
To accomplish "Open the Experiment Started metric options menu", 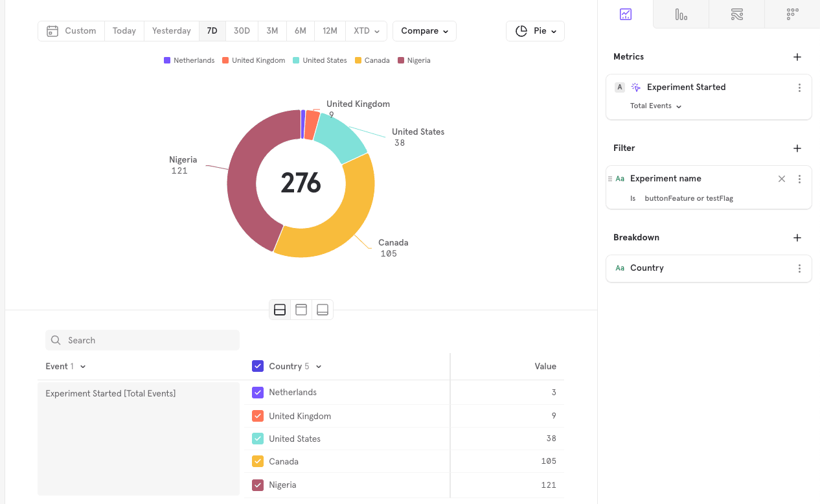I will click(x=799, y=87).
